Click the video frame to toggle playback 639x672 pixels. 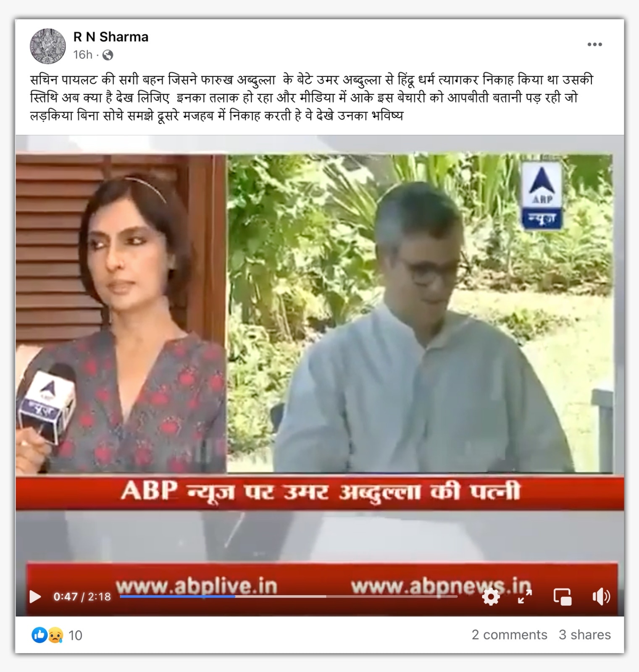320,361
